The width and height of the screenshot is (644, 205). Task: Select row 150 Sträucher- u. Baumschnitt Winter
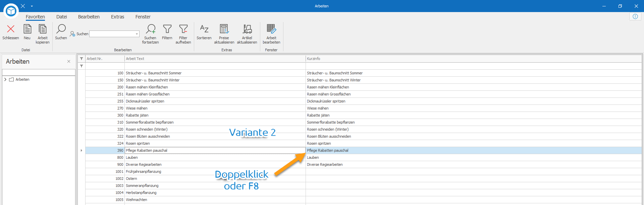tap(364, 80)
